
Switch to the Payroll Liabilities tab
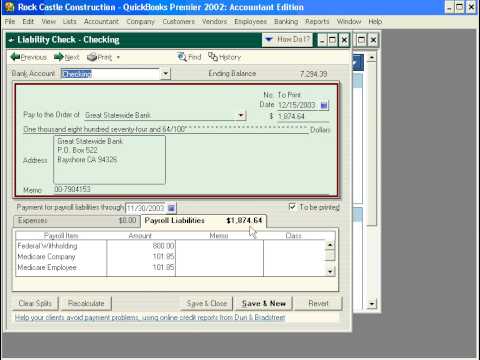(203, 221)
